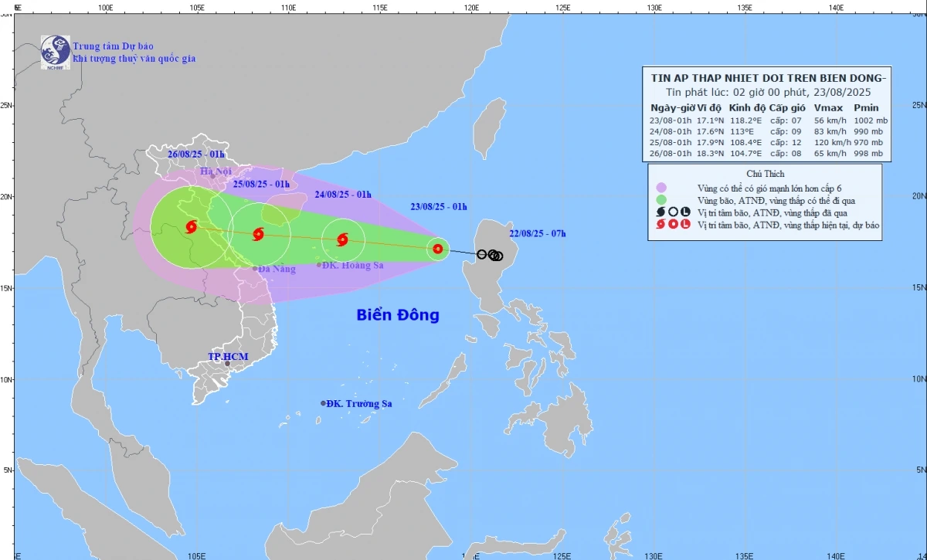Click the 'Chú Thích' legend heading

point(765,174)
